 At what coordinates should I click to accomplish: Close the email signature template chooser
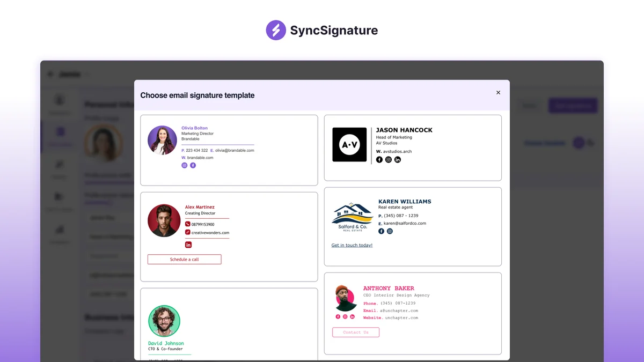click(498, 92)
